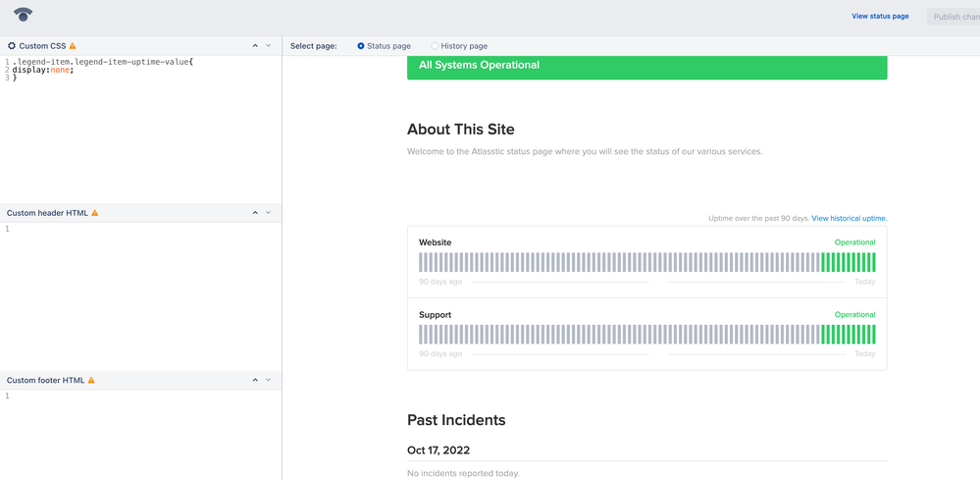Click the Oct 17, 2022 date heading
The width and height of the screenshot is (980, 480).
pos(438,450)
